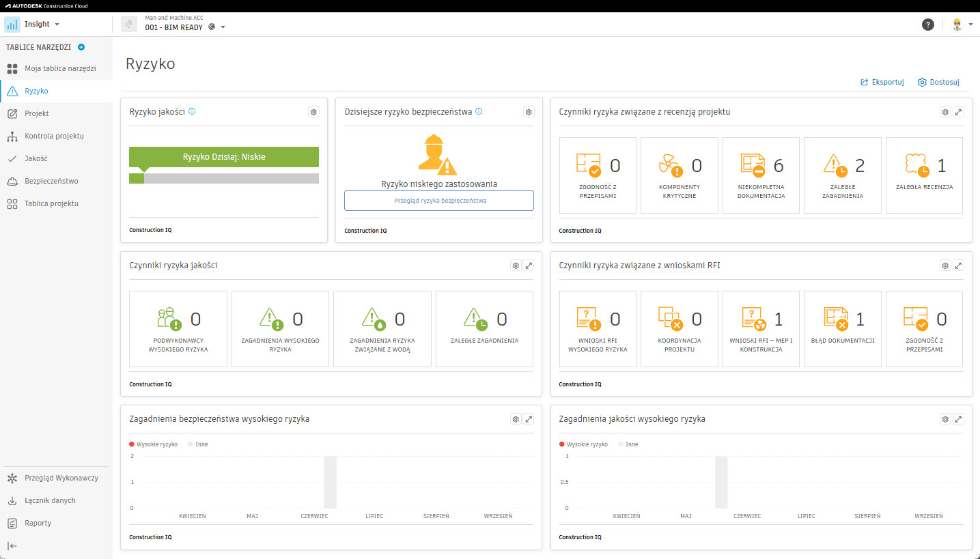Click the info icon beside Dzisiejsze ryzyko bezpieczeństwa
Screen dimensions: 980x559
(479, 111)
